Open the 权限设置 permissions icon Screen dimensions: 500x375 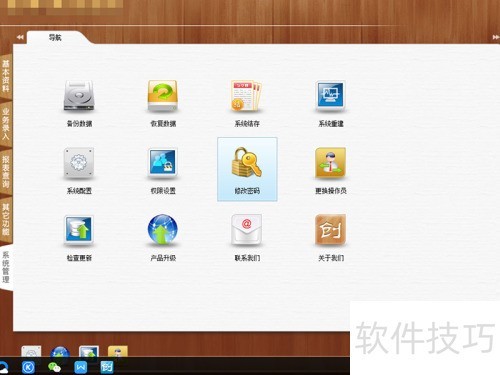[163, 163]
